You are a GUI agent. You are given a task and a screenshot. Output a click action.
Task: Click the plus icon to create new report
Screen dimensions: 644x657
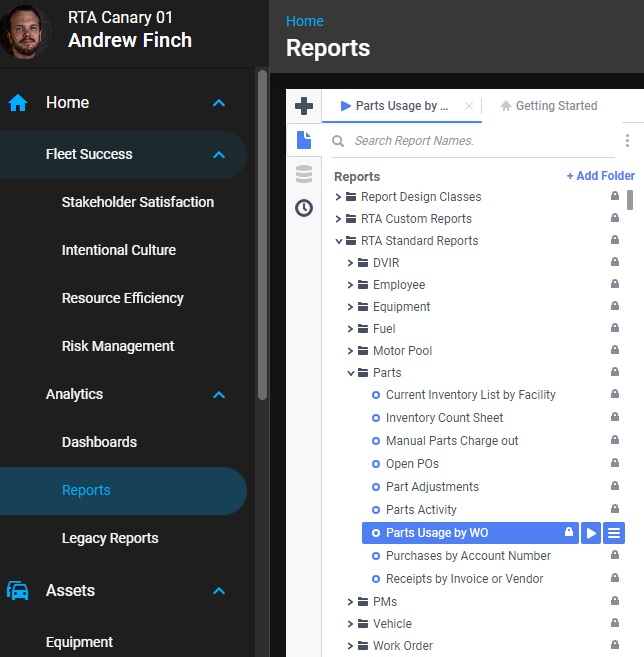304,106
